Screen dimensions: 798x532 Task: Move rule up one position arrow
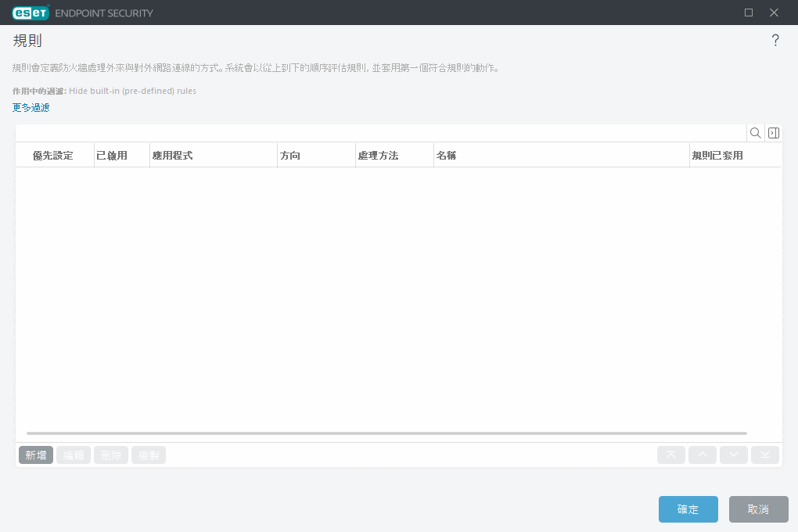point(703,455)
